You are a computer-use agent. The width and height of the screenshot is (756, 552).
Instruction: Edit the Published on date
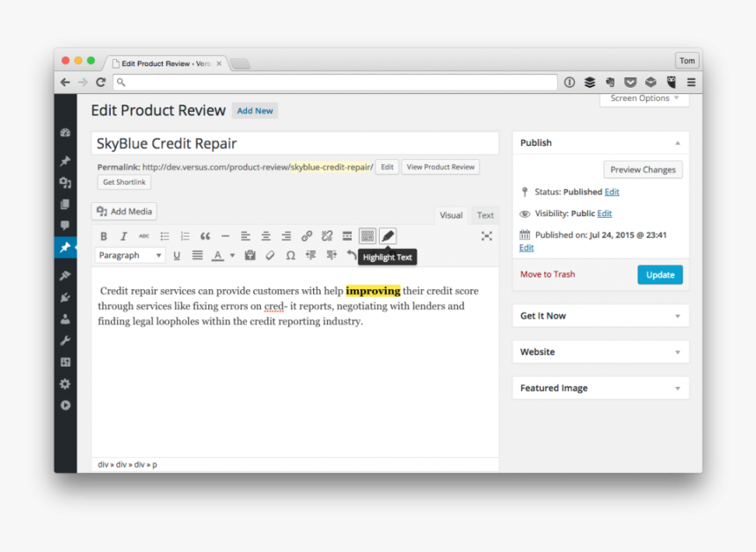click(526, 248)
